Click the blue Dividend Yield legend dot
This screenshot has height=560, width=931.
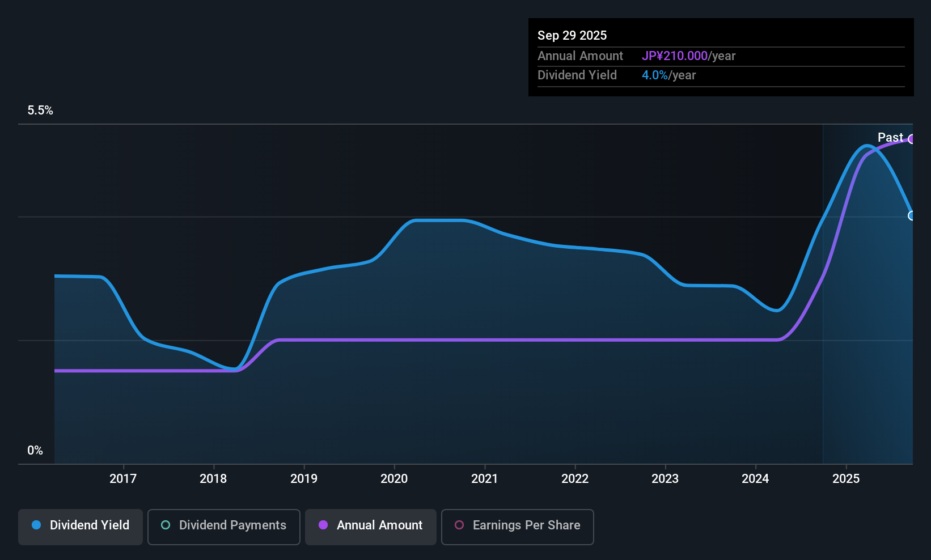[35, 525]
